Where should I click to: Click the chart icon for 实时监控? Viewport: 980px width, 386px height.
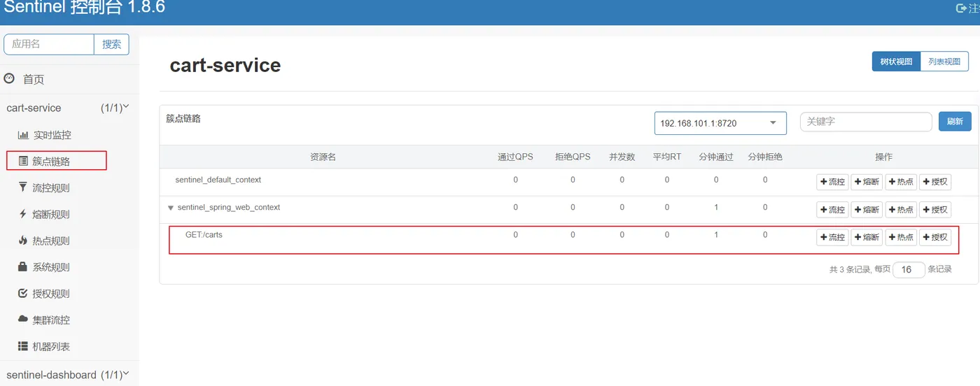coord(23,135)
